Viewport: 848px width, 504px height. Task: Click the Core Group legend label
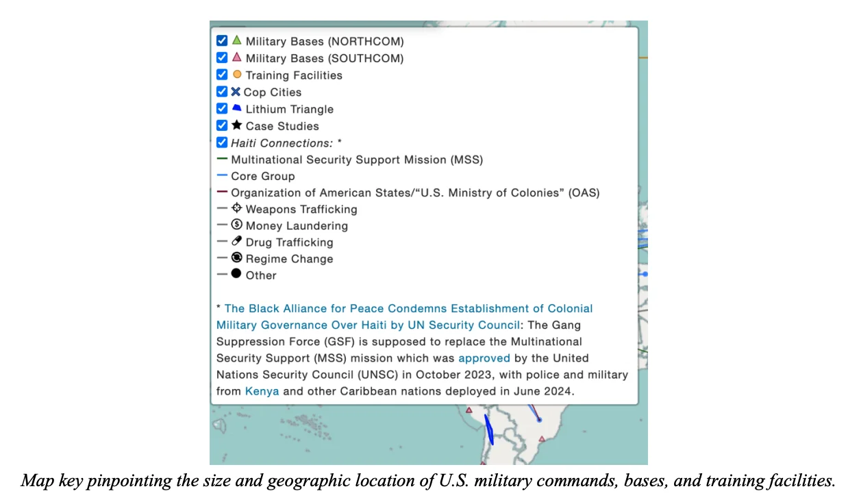click(263, 176)
